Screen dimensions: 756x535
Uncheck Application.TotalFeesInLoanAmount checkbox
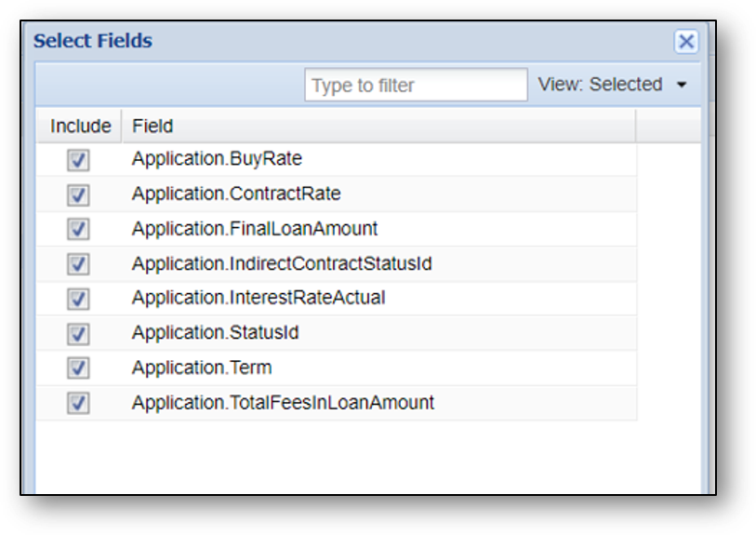78,403
